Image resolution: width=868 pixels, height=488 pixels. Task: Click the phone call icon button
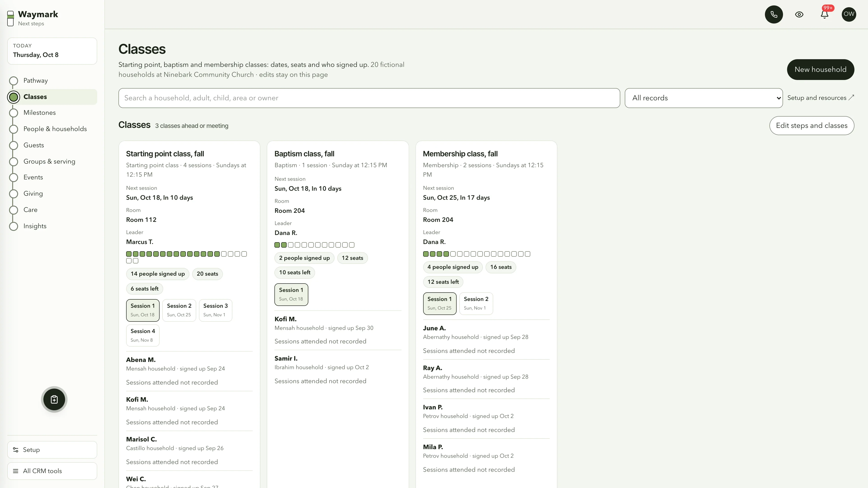click(x=774, y=14)
